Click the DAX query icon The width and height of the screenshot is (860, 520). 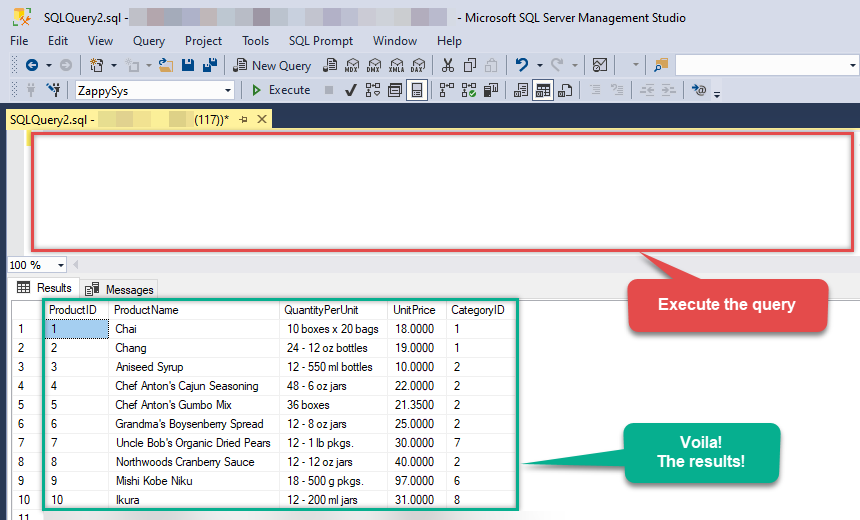418,65
